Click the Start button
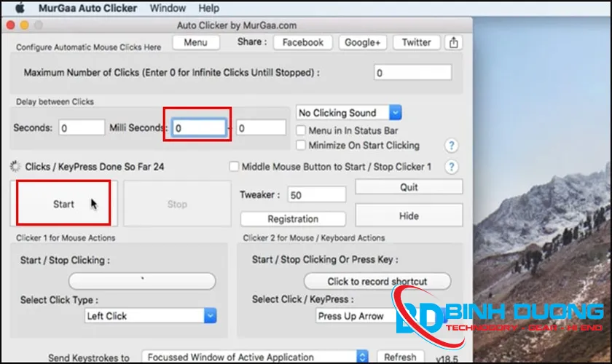 coord(63,204)
